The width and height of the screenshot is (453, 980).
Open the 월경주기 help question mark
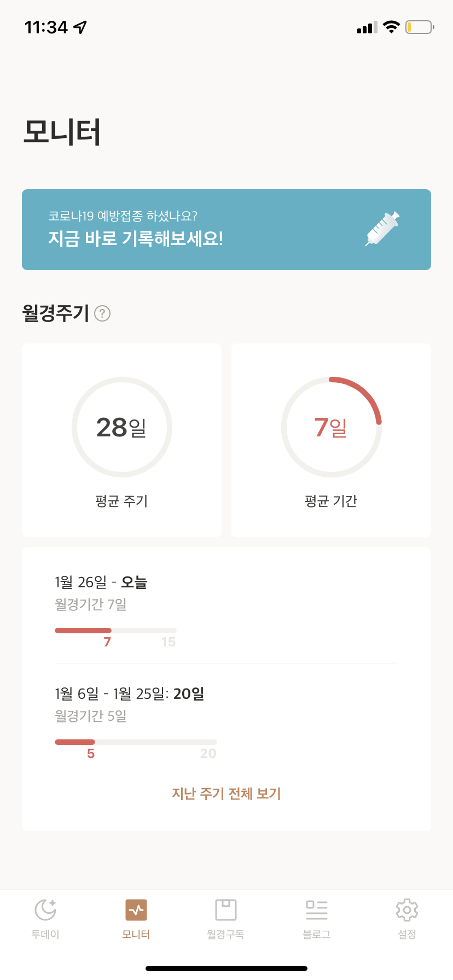tap(102, 313)
